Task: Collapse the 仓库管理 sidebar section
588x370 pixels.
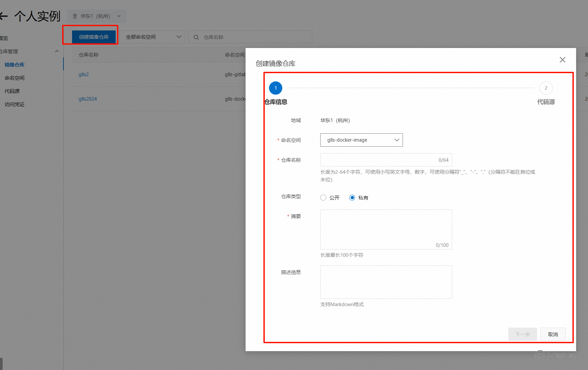Action: click(57, 51)
